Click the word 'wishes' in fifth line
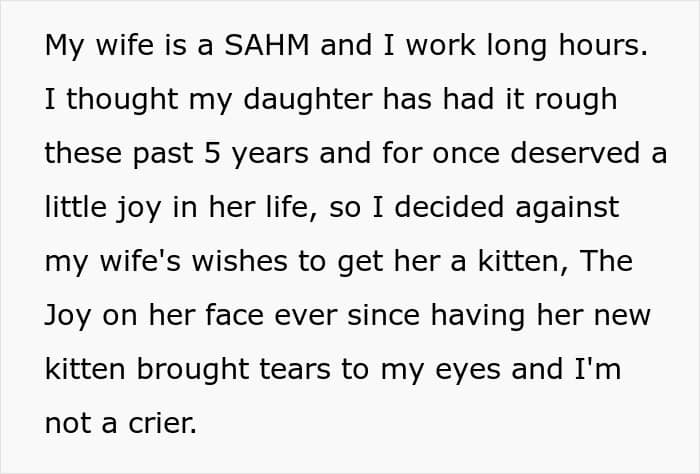The width and height of the screenshot is (700, 474). 240,261
